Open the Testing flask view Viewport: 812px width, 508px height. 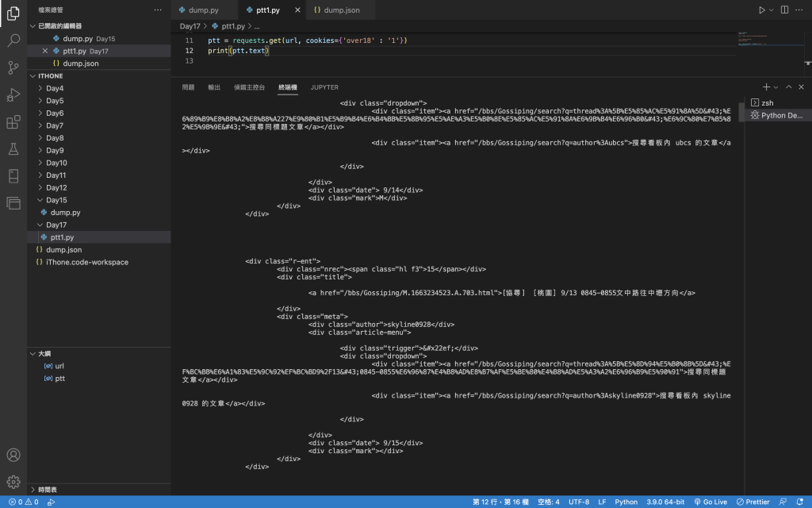(13, 149)
